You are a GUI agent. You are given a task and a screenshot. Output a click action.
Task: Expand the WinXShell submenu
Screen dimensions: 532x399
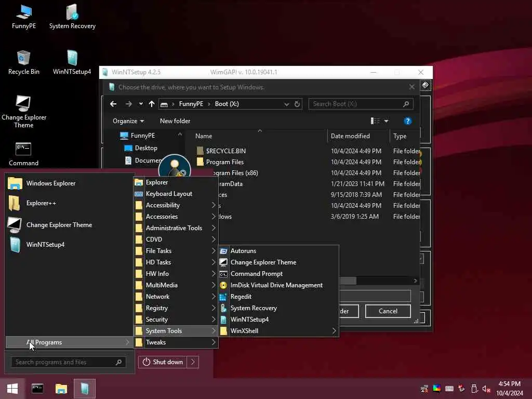278,331
